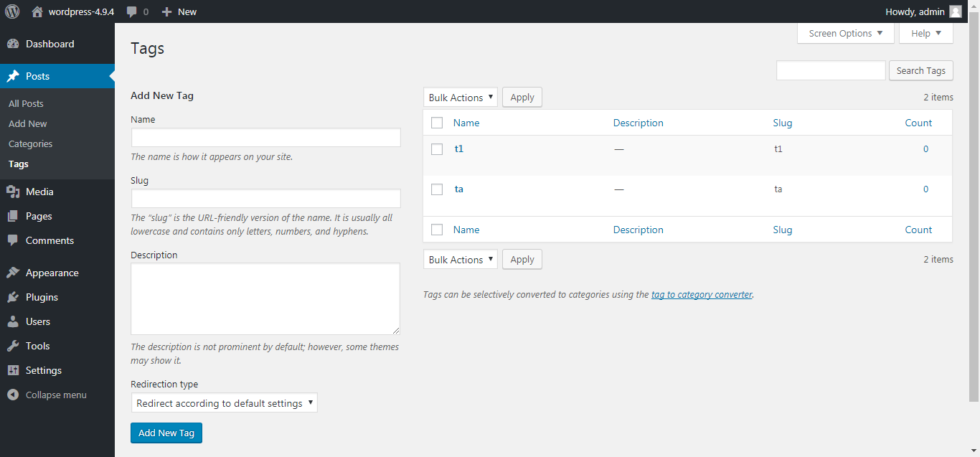Screen dimensions: 980x457
Task: Click the Plugins plug icon in sidebar
Action: click(13, 297)
